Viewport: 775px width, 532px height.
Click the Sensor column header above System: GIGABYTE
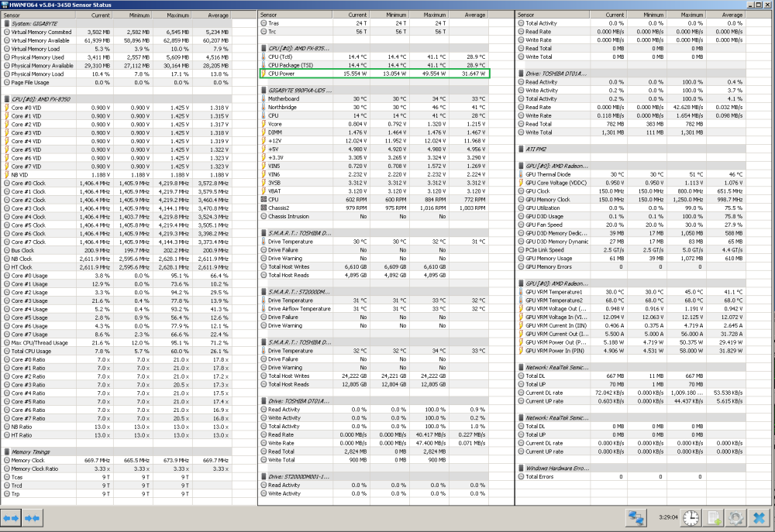pos(39,15)
